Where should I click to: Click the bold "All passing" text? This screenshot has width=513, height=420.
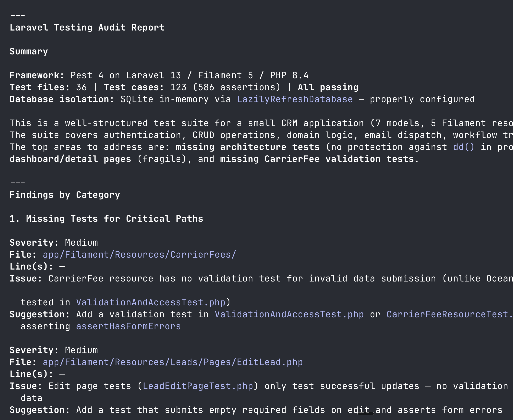point(328,87)
